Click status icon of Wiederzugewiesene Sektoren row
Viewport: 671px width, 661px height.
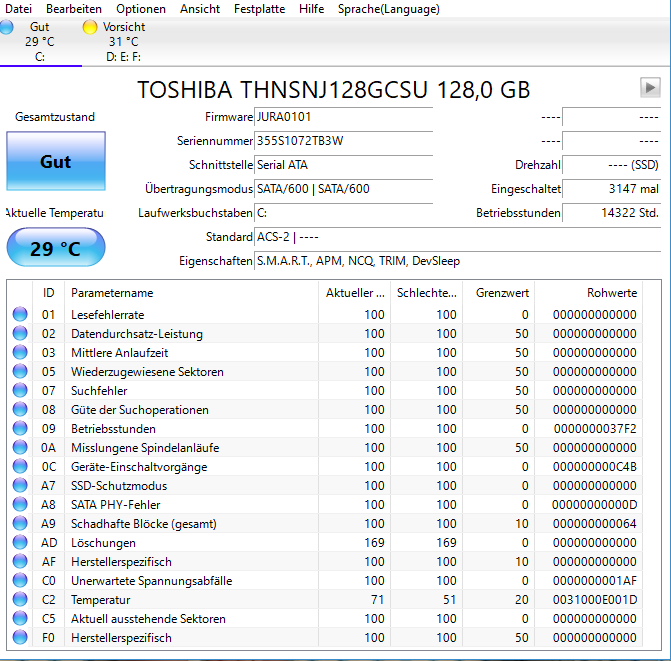(x=20, y=371)
